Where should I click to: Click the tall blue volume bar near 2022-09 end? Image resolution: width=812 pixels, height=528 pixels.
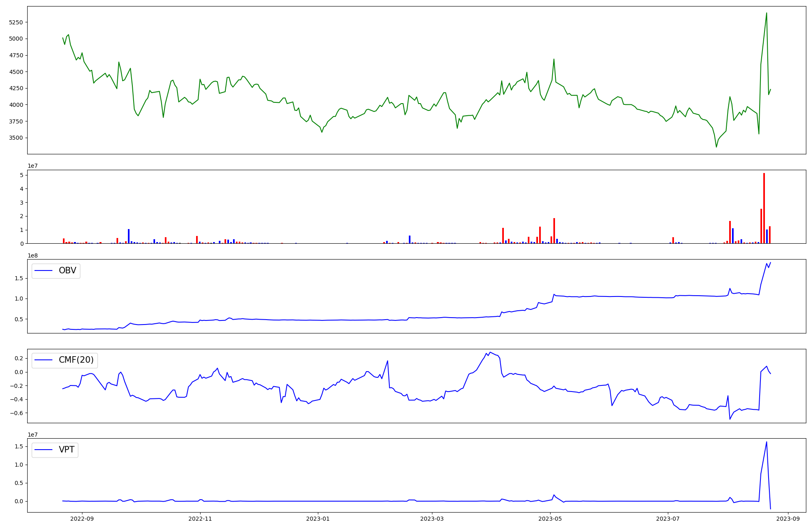point(129,236)
